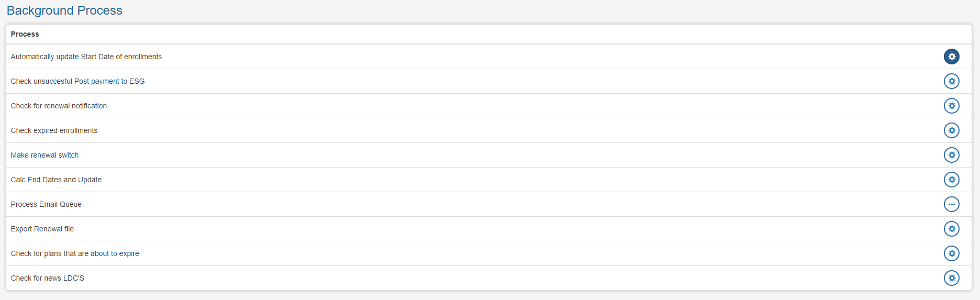Run Make renewal switch gear icon
The width and height of the screenshot is (980, 300).
(951, 155)
